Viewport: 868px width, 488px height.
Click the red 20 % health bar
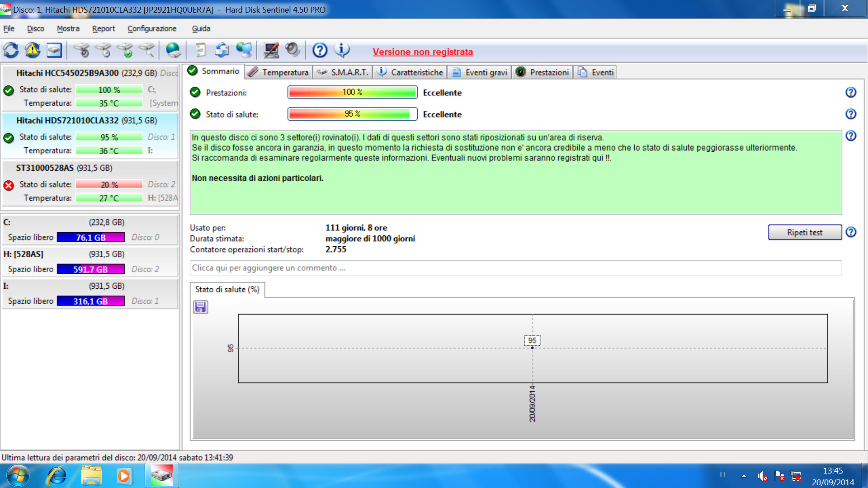point(109,184)
